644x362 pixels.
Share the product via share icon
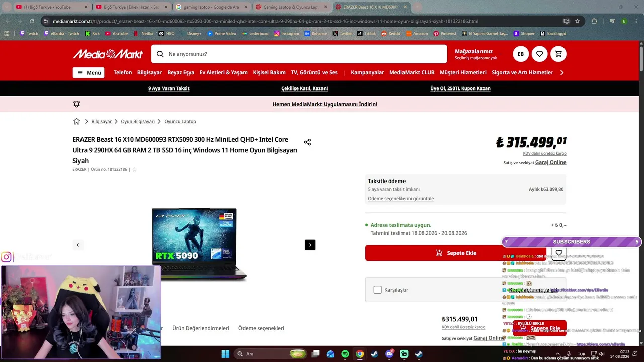[x=307, y=142]
